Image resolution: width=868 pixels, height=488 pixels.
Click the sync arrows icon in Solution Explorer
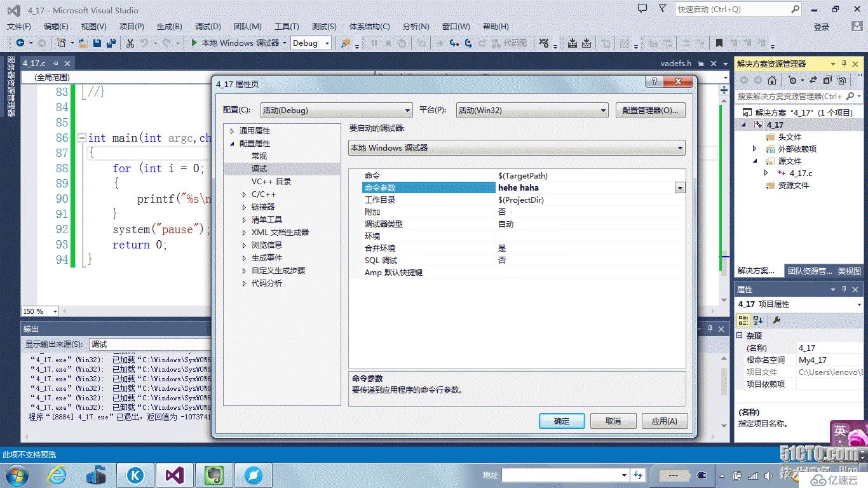point(813,80)
